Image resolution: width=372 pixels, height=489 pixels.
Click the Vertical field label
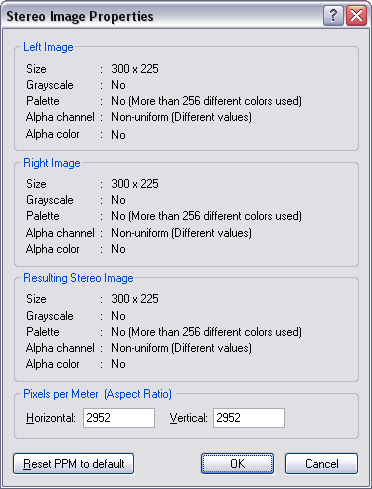(x=188, y=418)
